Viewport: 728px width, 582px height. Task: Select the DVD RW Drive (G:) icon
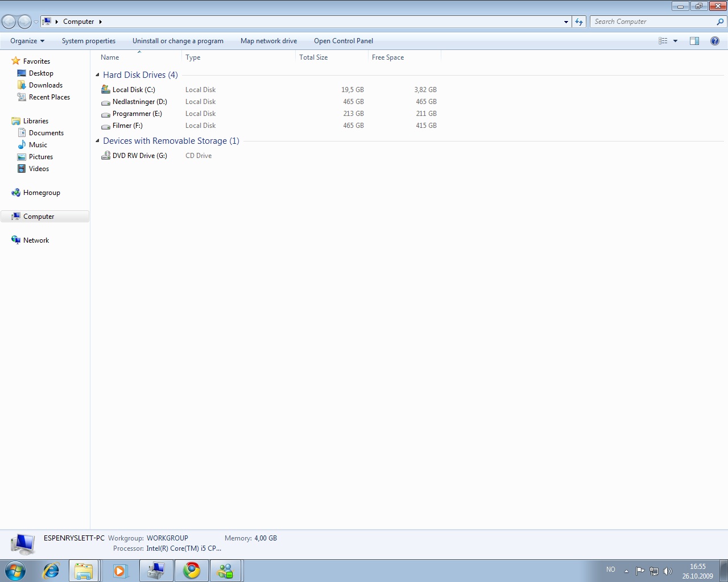(x=106, y=155)
